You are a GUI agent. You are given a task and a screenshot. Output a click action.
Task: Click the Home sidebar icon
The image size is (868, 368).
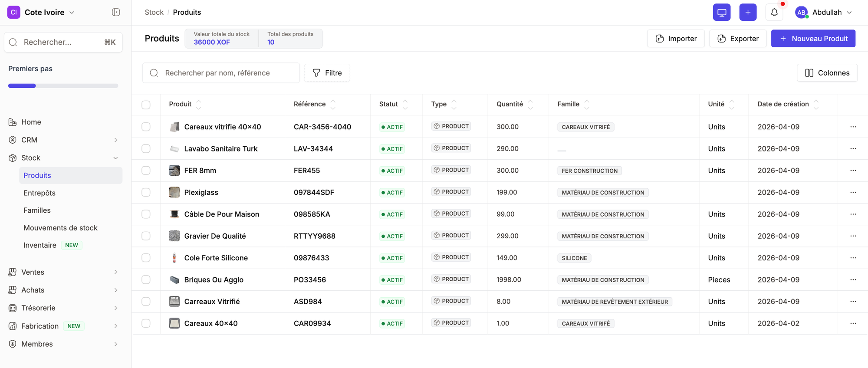coord(13,122)
